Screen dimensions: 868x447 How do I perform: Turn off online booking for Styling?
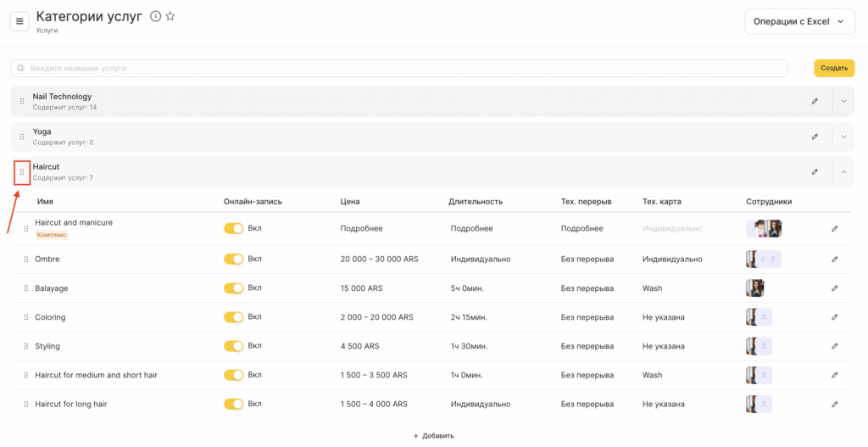pyautogui.click(x=233, y=346)
